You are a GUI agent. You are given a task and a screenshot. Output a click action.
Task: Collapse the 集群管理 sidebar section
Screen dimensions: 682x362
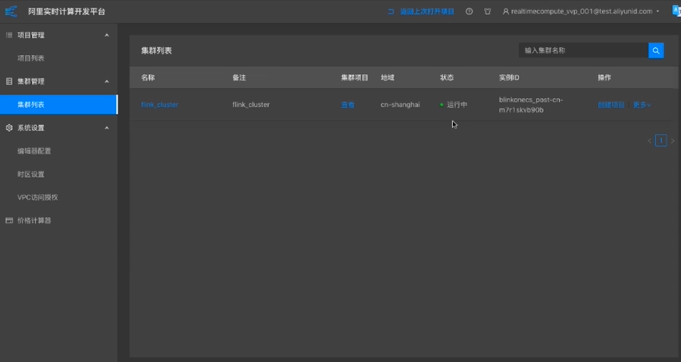click(107, 81)
